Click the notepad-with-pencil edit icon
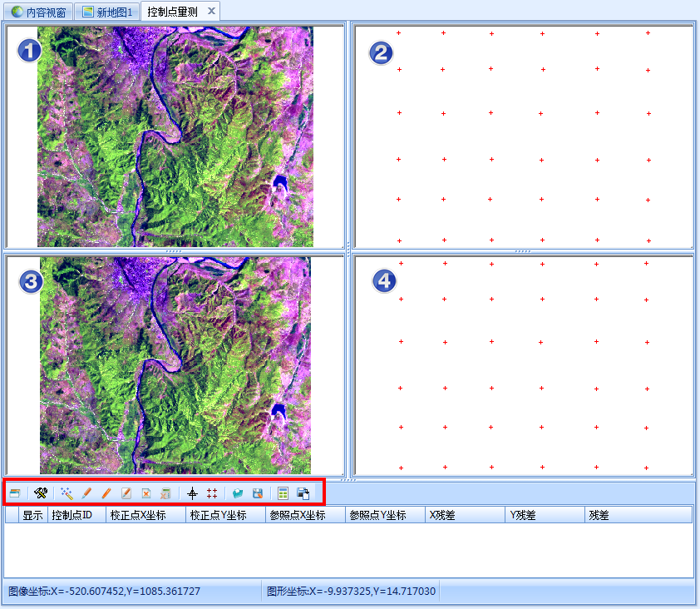 click(126, 493)
